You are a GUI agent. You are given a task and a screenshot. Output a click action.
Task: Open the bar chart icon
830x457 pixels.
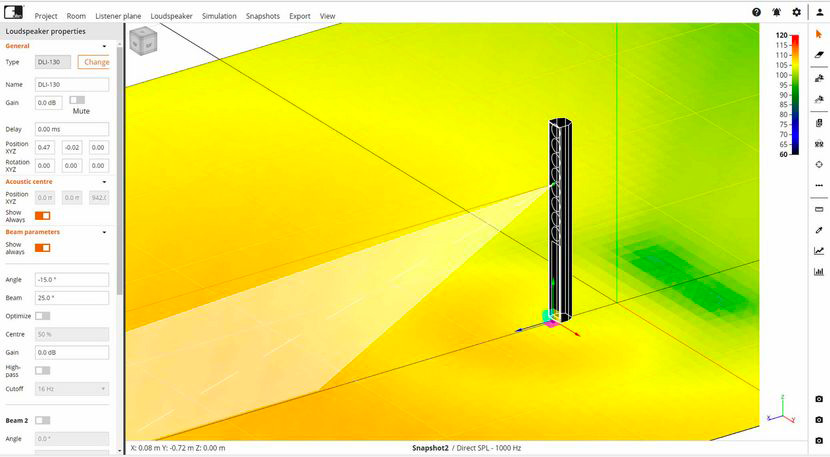point(819,271)
